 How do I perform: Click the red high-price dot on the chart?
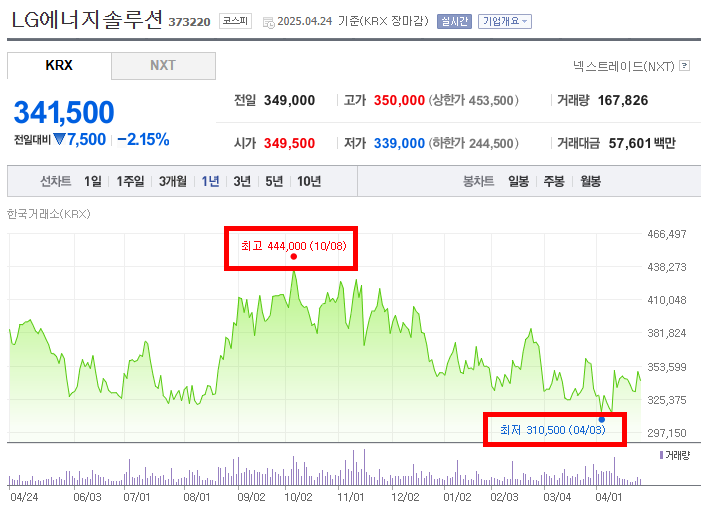click(x=294, y=256)
